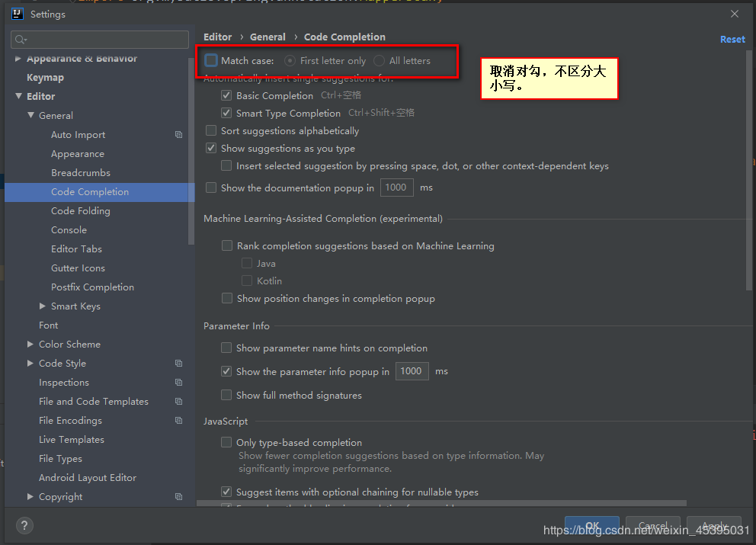The height and width of the screenshot is (545, 756).
Task: Select the Code Completion tree item
Action: tap(99, 192)
